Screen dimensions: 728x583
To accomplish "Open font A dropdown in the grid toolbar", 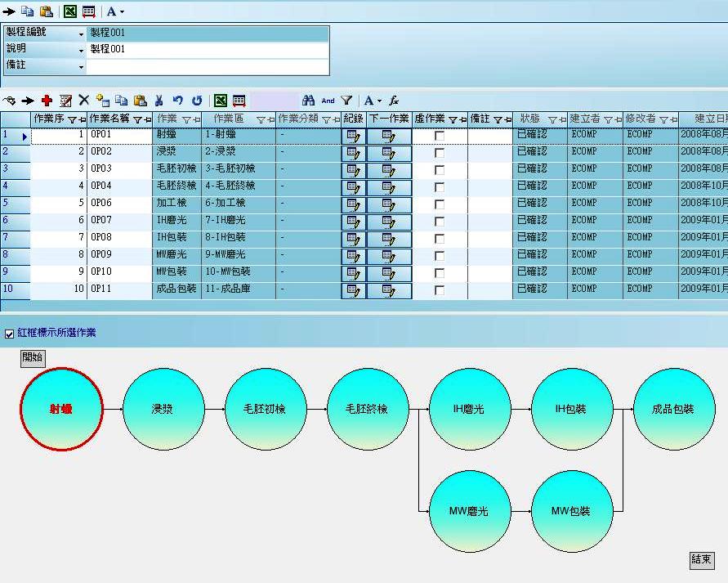I will 372,101.
